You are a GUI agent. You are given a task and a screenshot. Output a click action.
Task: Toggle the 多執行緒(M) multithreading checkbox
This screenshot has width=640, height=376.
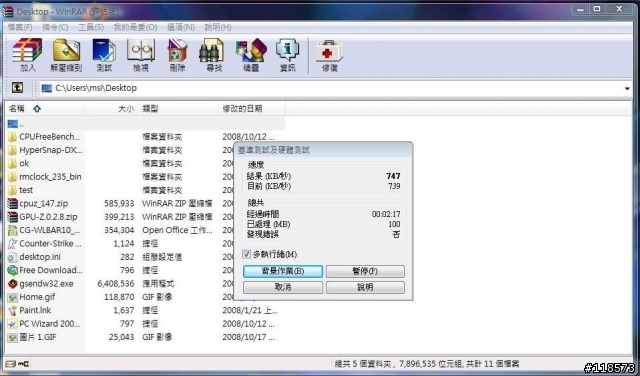click(x=246, y=254)
